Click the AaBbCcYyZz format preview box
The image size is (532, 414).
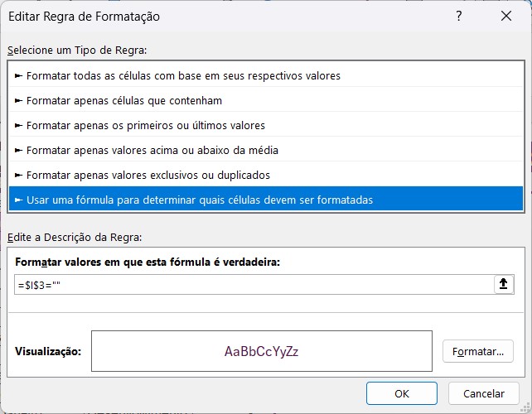click(x=261, y=351)
